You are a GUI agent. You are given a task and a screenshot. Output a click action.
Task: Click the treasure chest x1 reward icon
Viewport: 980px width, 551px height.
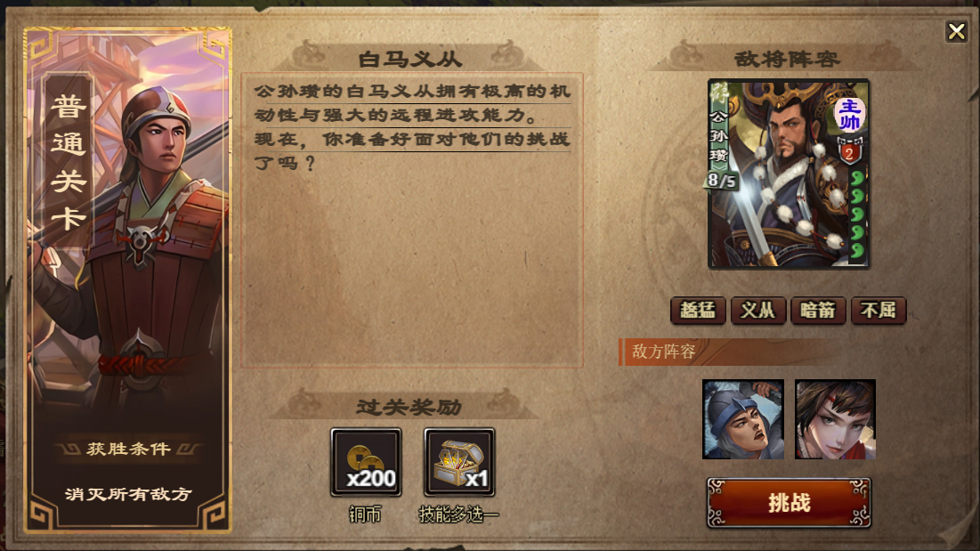click(x=459, y=462)
